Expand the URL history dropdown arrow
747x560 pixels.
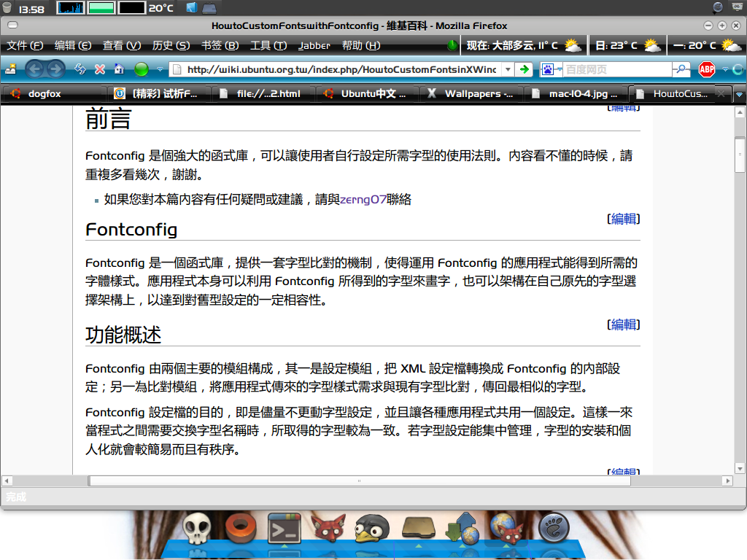coord(508,69)
